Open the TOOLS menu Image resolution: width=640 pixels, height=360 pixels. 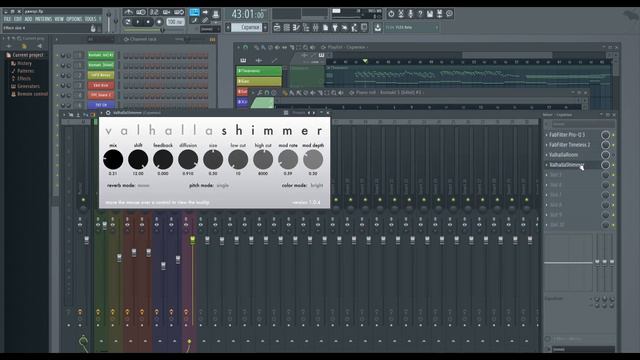(x=91, y=19)
